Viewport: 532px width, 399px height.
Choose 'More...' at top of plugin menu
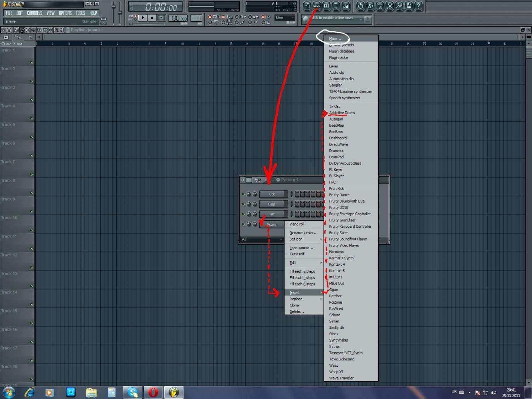point(335,39)
